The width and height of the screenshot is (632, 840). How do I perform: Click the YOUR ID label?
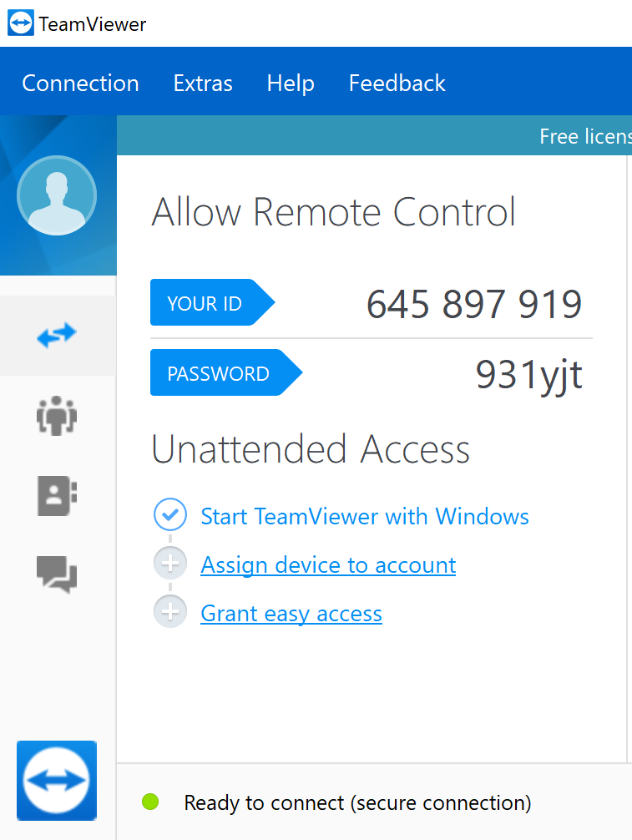coord(213,302)
